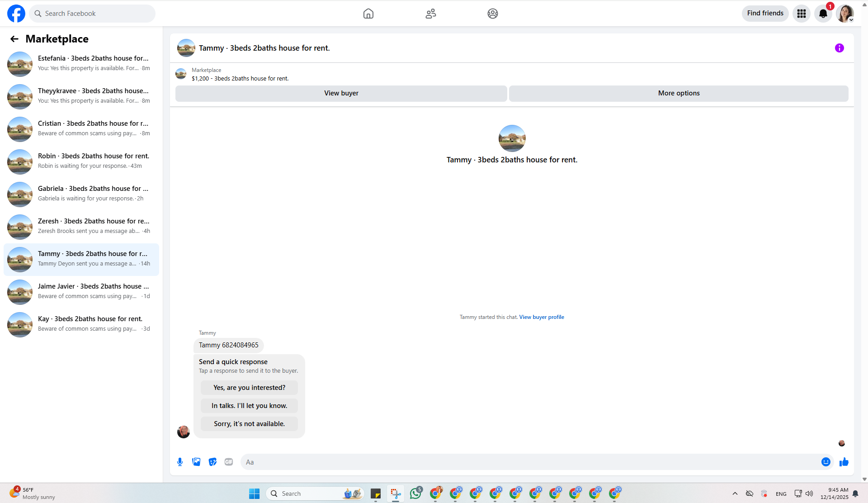Click the Find friends button
This screenshot has width=868, height=503.
pos(765,14)
